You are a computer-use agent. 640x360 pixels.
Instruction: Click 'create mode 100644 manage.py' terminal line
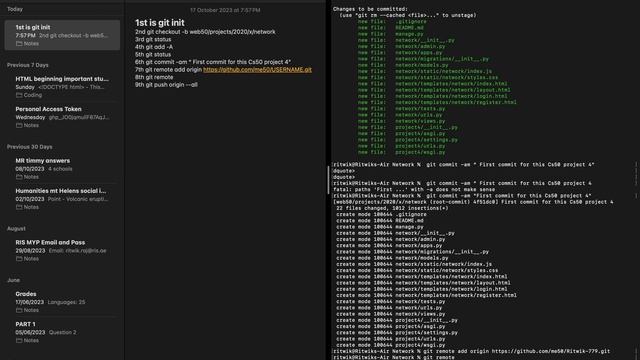(380, 227)
